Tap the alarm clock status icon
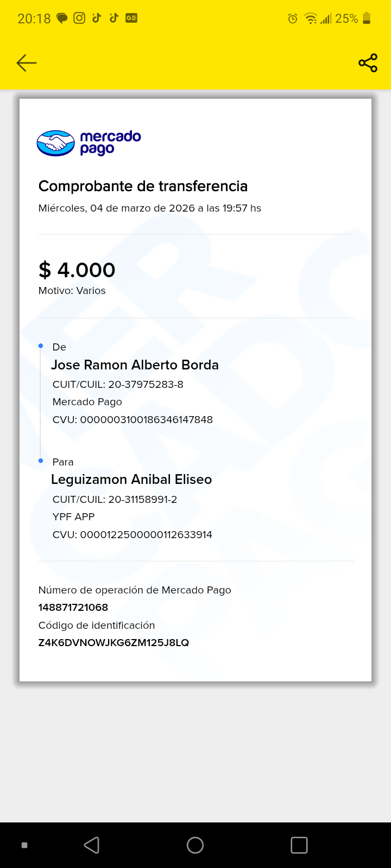This screenshot has height=868, width=391. click(293, 19)
